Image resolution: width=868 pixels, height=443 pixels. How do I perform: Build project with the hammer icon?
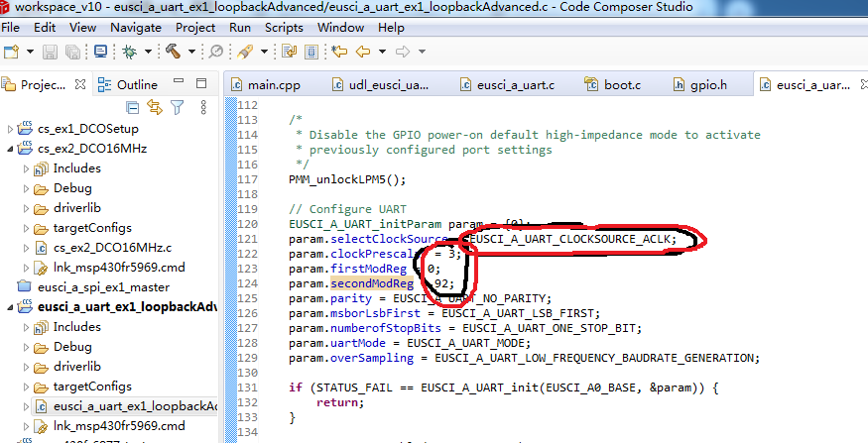(174, 52)
